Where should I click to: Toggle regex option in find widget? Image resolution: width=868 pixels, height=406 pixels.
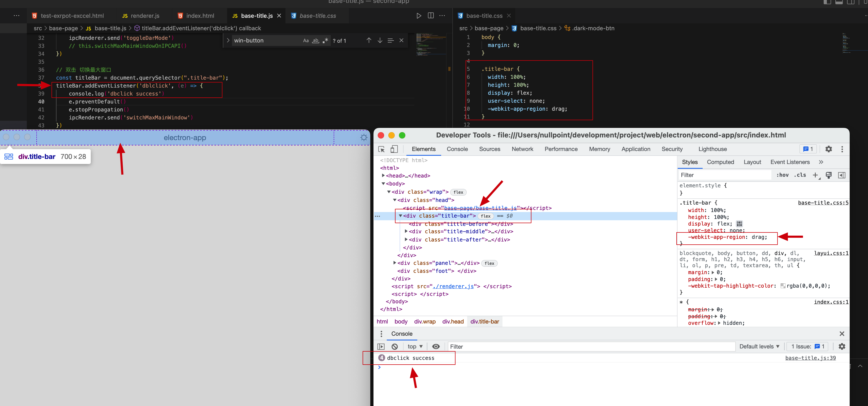(325, 41)
